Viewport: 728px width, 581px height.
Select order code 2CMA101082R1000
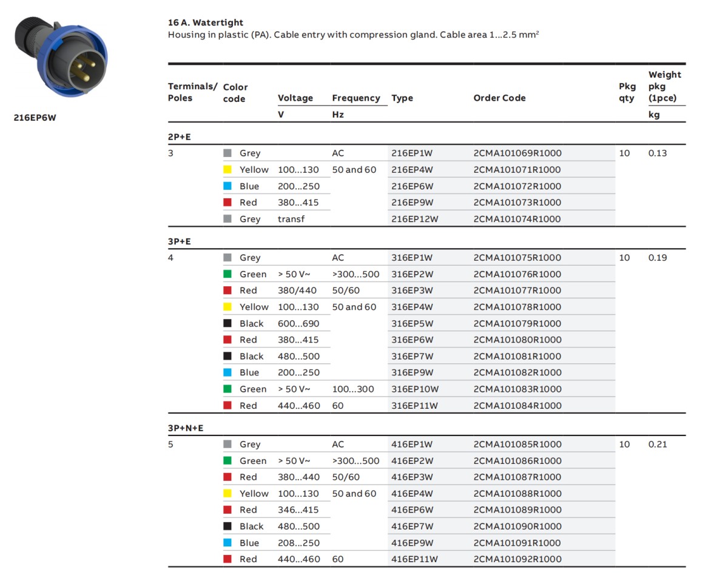tap(517, 372)
